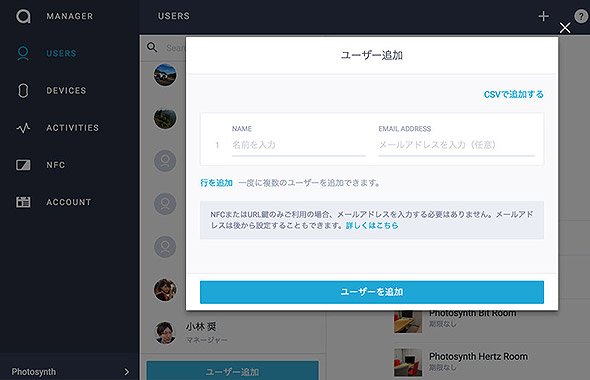Select user 小林 奨 in list
590x380 pixels.
233,333
